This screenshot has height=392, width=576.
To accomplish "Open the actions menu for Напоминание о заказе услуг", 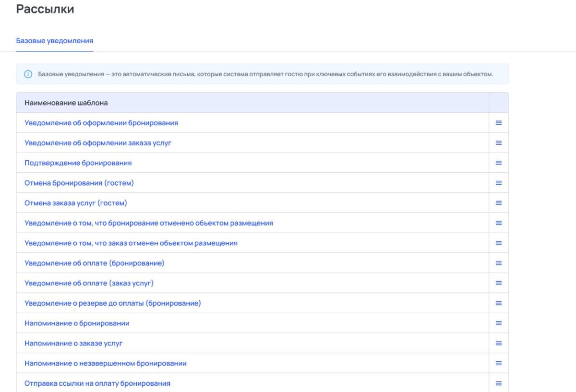I will tap(498, 343).
